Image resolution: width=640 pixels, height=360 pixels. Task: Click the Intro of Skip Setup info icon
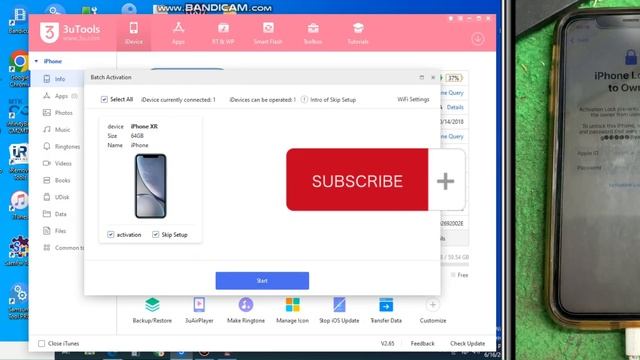click(304, 100)
